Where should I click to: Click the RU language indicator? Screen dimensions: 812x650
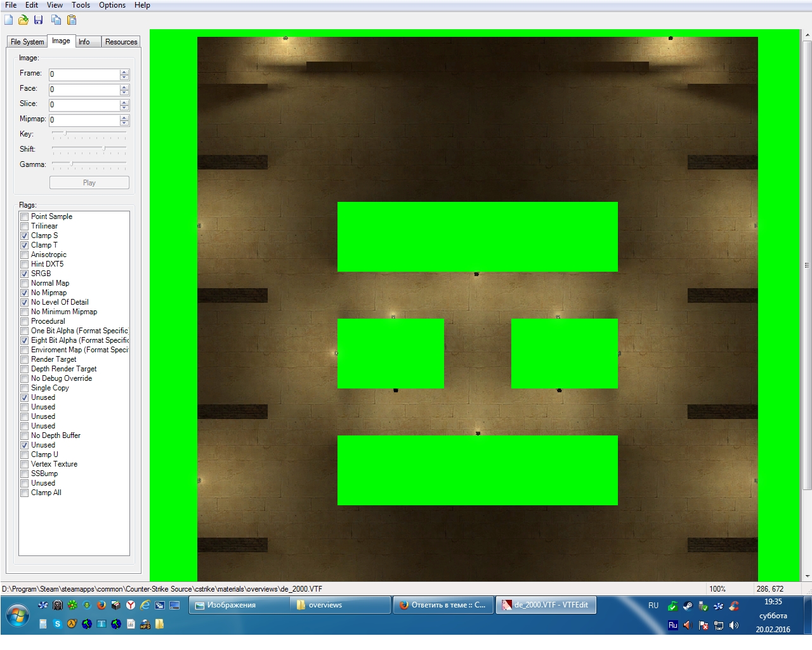tap(653, 606)
